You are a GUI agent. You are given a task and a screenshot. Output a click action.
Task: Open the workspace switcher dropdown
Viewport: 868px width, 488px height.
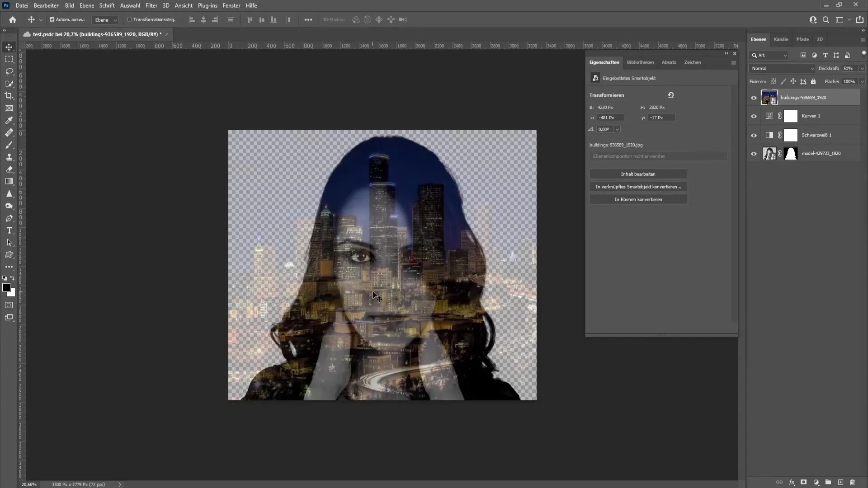tap(842, 19)
